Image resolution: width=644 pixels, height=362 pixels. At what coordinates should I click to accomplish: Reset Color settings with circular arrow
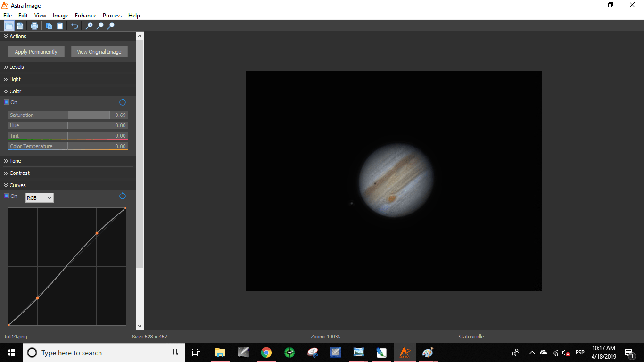(123, 102)
